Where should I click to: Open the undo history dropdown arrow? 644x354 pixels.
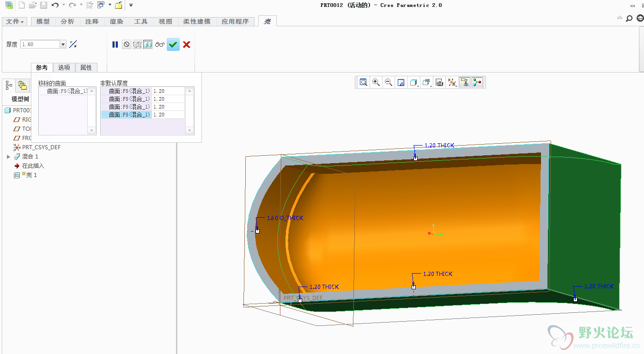click(63, 5)
